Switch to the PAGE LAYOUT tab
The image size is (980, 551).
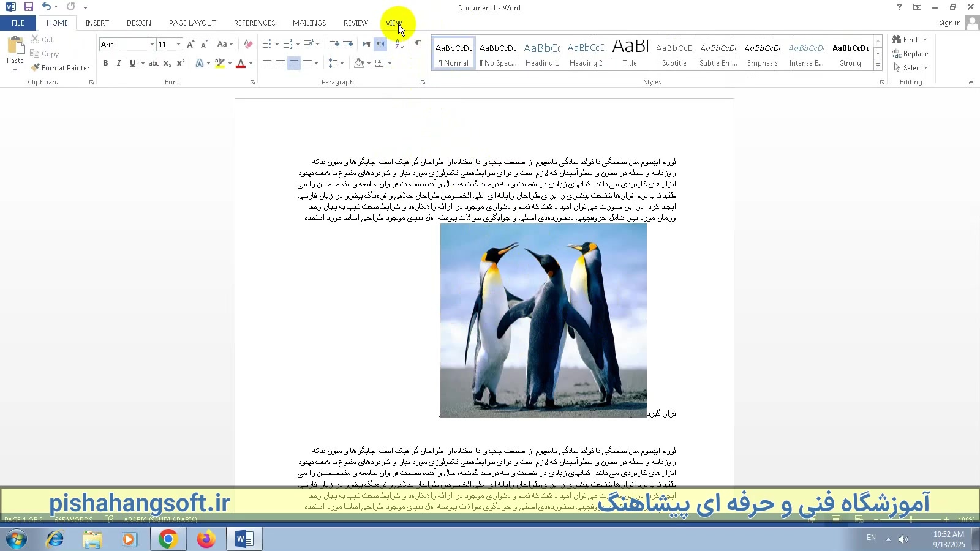[192, 23]
